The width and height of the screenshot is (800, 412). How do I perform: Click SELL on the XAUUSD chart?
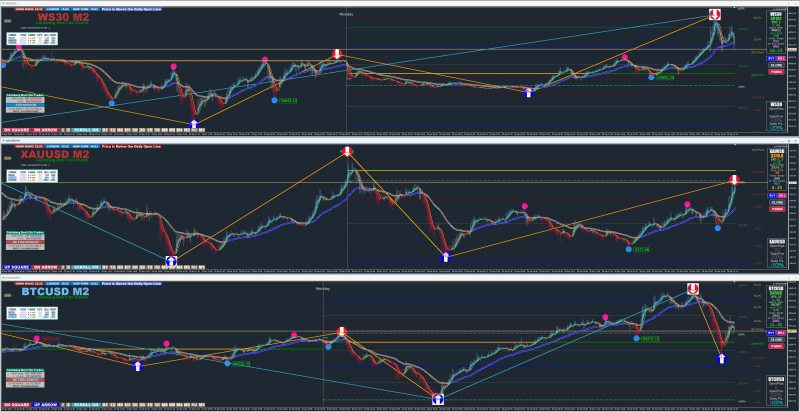pyautogui.click(x=781, y=195)
